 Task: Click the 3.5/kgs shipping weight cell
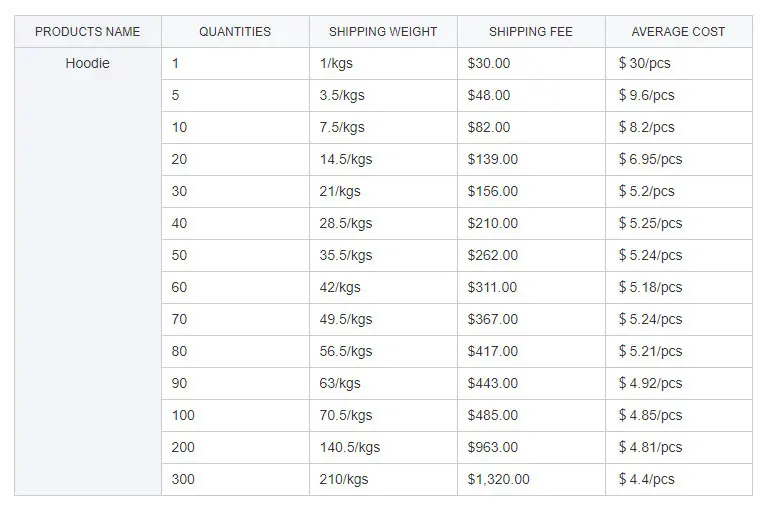pyautogui.click(x=342, y=96)
